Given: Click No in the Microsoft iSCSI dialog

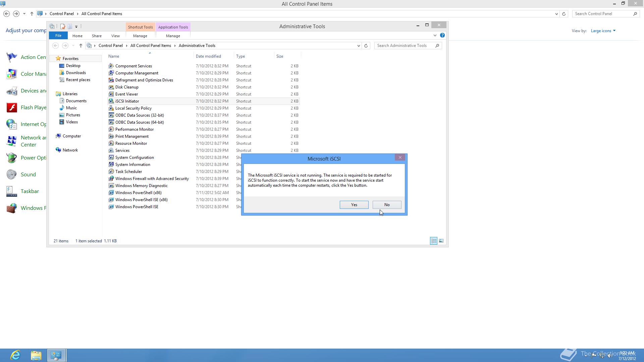Looking at the screenshot, I should pyautogui.click(x=387, y=205).
